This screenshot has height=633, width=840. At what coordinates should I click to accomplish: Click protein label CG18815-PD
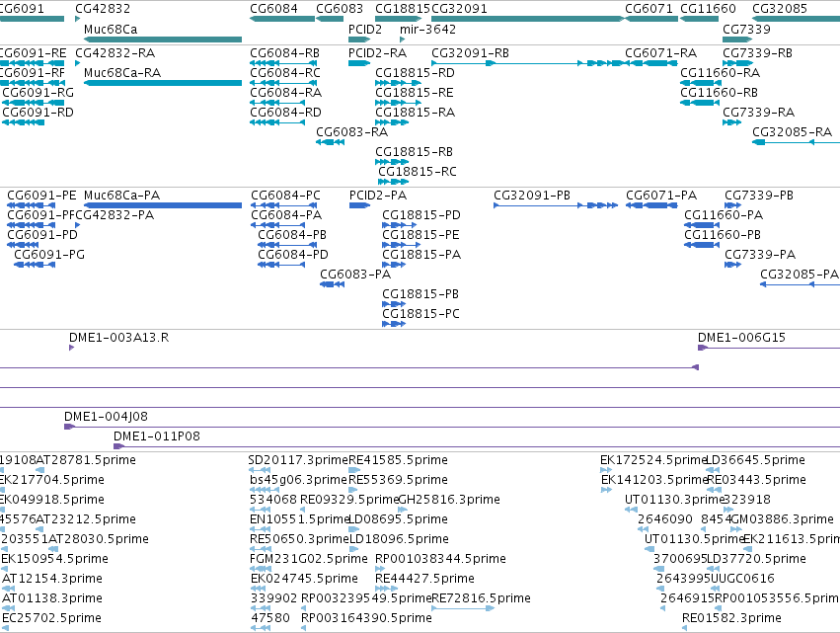pyautogui.click(x=421, y=215)
